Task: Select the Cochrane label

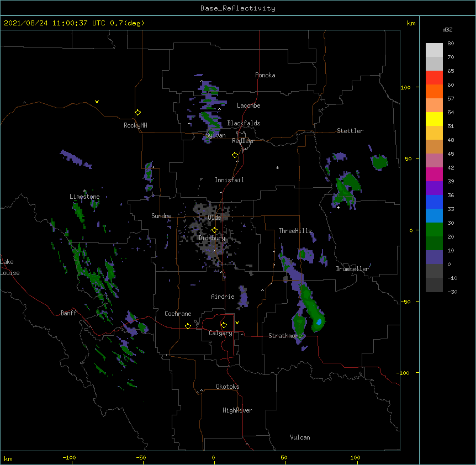Action: click(178, 314)
